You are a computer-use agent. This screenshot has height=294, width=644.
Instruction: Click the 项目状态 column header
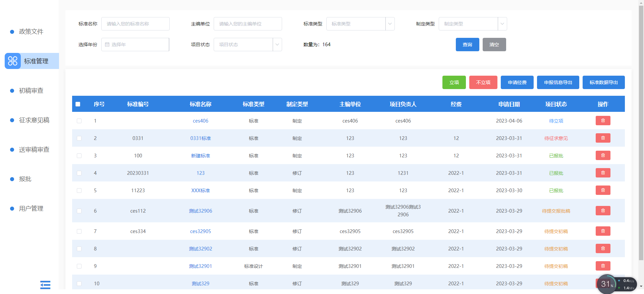pos(556,104)
